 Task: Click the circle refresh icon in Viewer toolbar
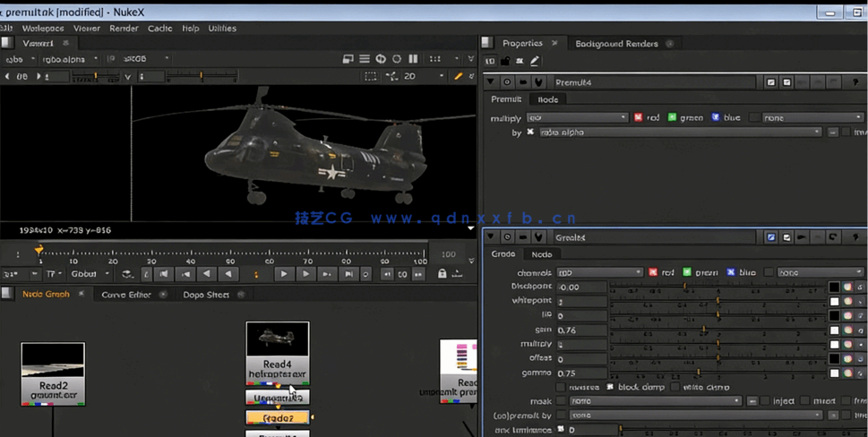coord(397,58)
